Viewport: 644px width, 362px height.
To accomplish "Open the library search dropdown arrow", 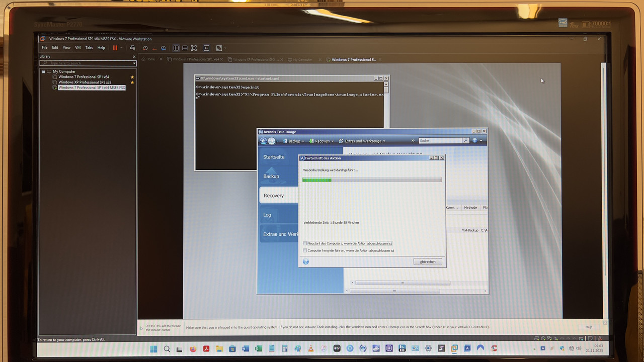I will click(134, 63).
